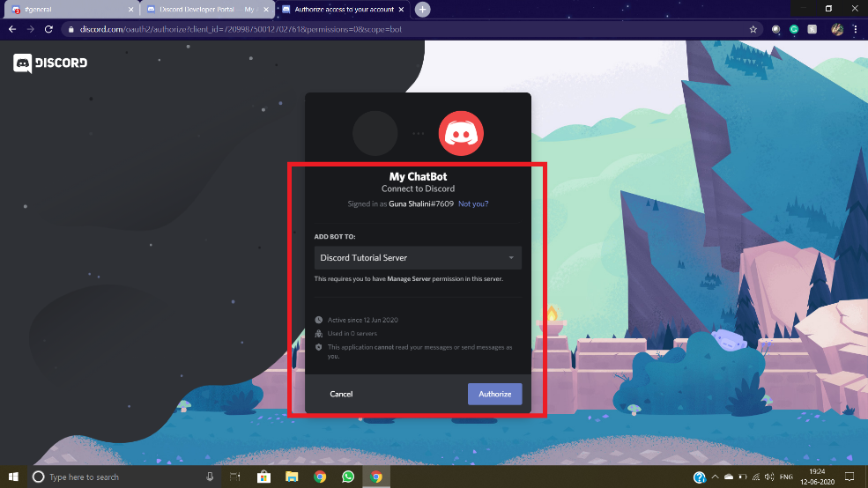This screenshot has height=488, width=868.
Task: Reload the current page
Action: tap(48, 29)
